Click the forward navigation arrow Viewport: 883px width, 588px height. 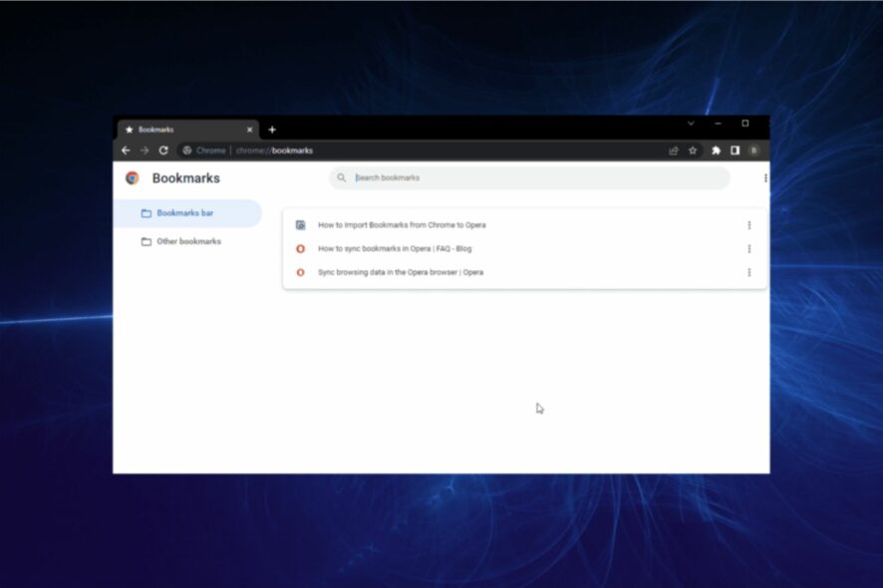(x=145, y=150)
